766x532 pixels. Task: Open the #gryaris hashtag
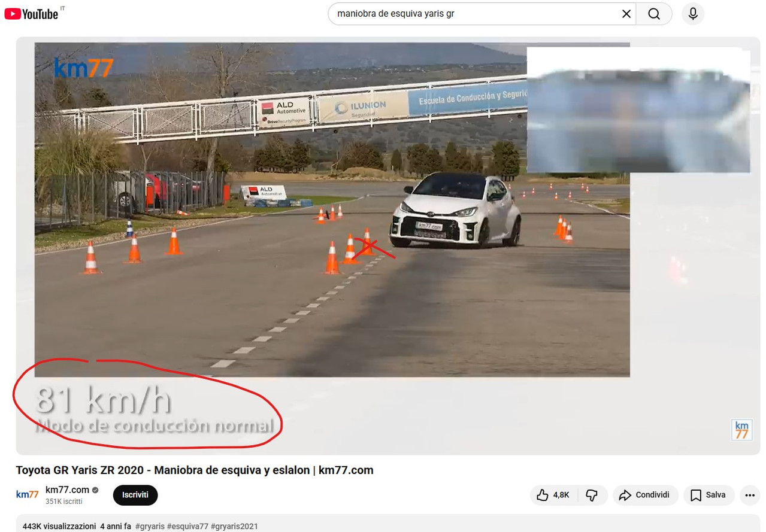click(150, 527)
